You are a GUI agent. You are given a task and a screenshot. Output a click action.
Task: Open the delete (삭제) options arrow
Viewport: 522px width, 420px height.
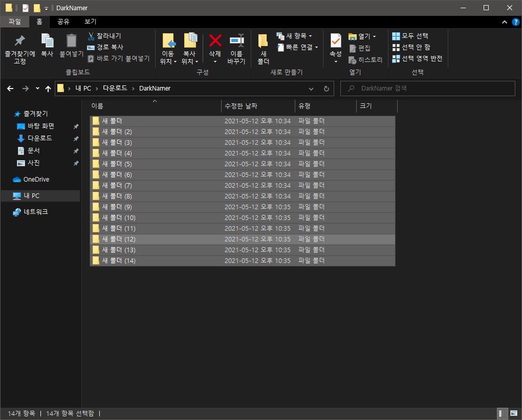(x=215, y=61)
